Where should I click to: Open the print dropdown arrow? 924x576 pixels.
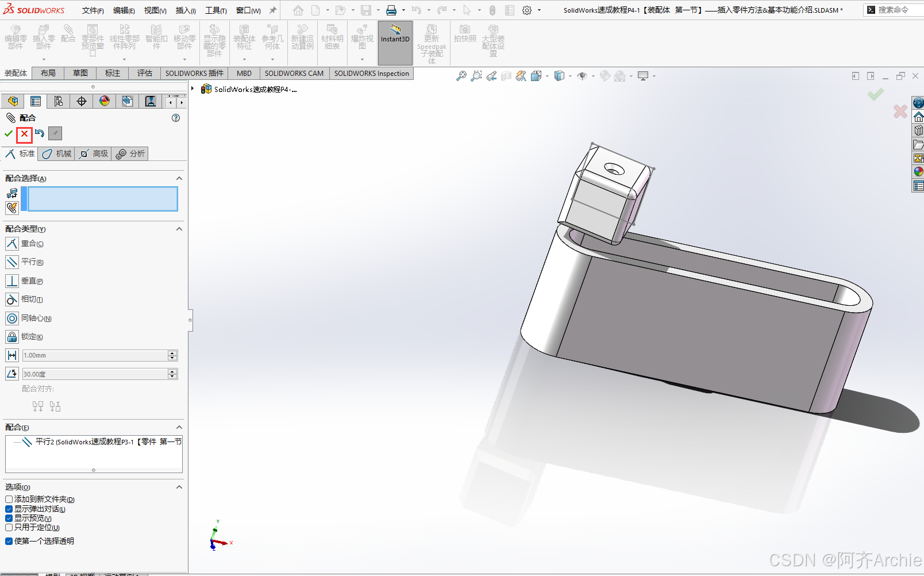pyautogui.click(x=403, y=10)
